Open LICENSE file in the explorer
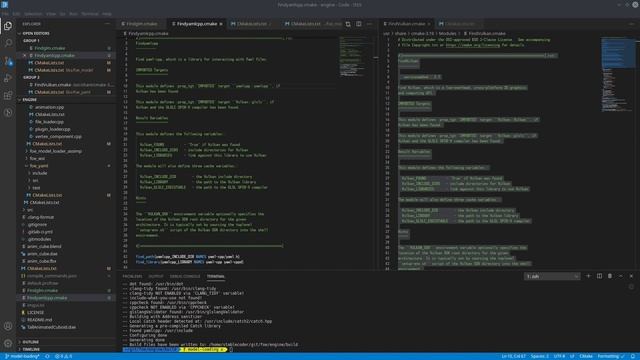Viewport: 640px width, 360px height. 36,313
